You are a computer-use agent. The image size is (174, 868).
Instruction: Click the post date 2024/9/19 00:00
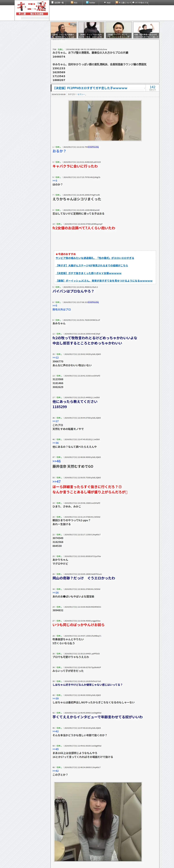tap(58, 94)
